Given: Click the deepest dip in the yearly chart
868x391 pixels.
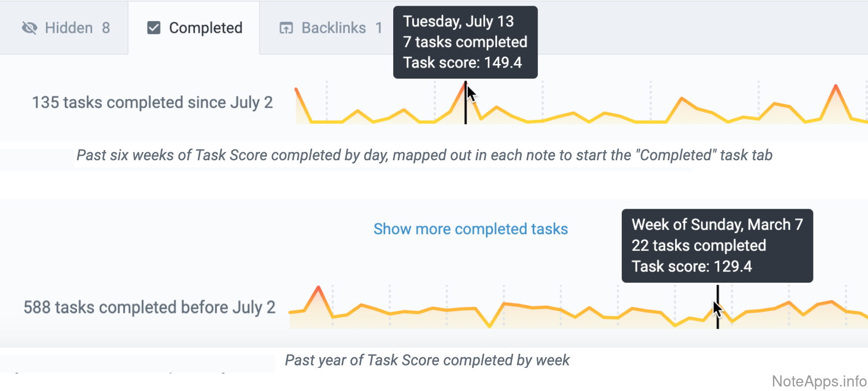Looking at the screenshot, I should pyautogui.click(x=489, y=327).
